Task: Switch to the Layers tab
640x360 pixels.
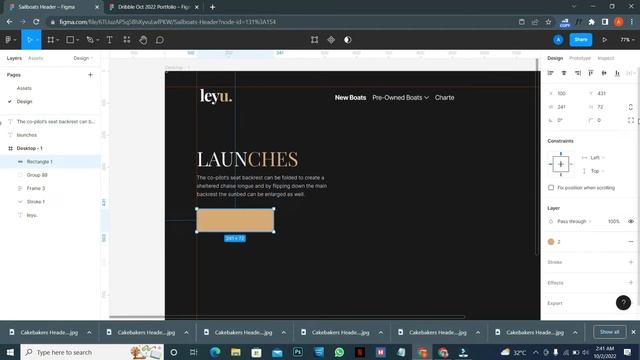Action: [x=14, y=58]
